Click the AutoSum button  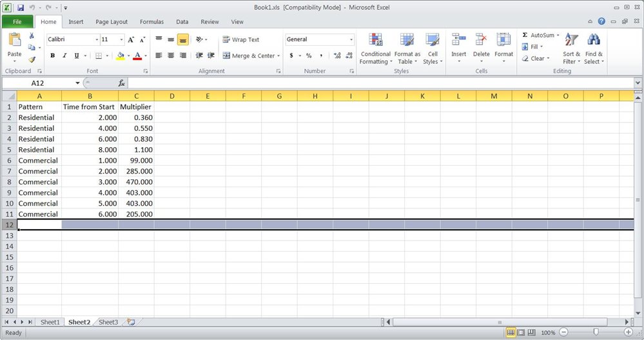pos(540,35)
